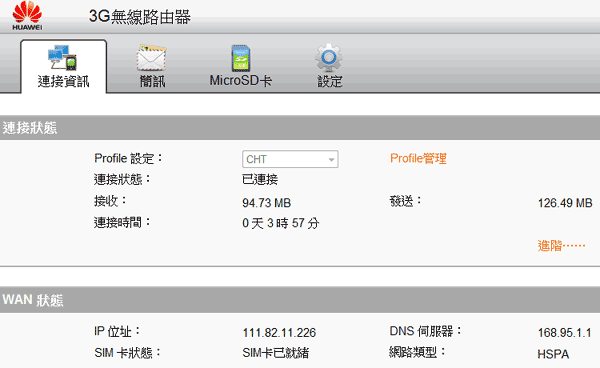Open the 簡訊 envelope icon
The height and width of the screenshot is (368, 600).
[152, 58]
